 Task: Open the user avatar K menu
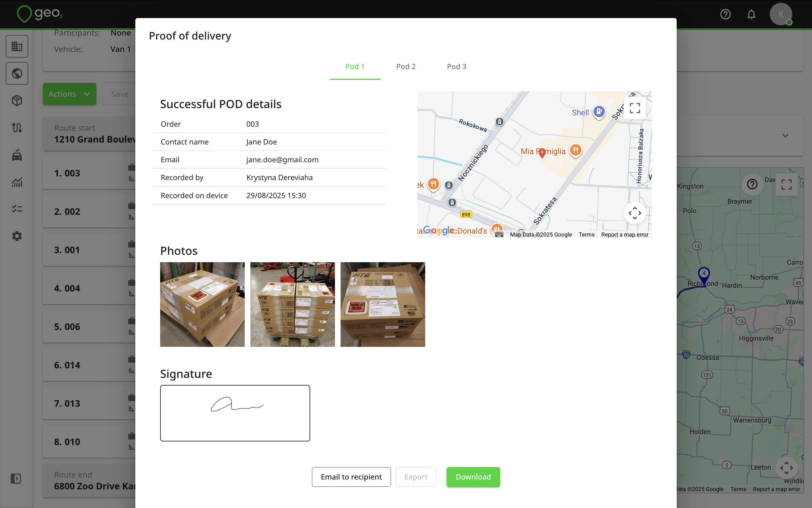pos(781,14)
